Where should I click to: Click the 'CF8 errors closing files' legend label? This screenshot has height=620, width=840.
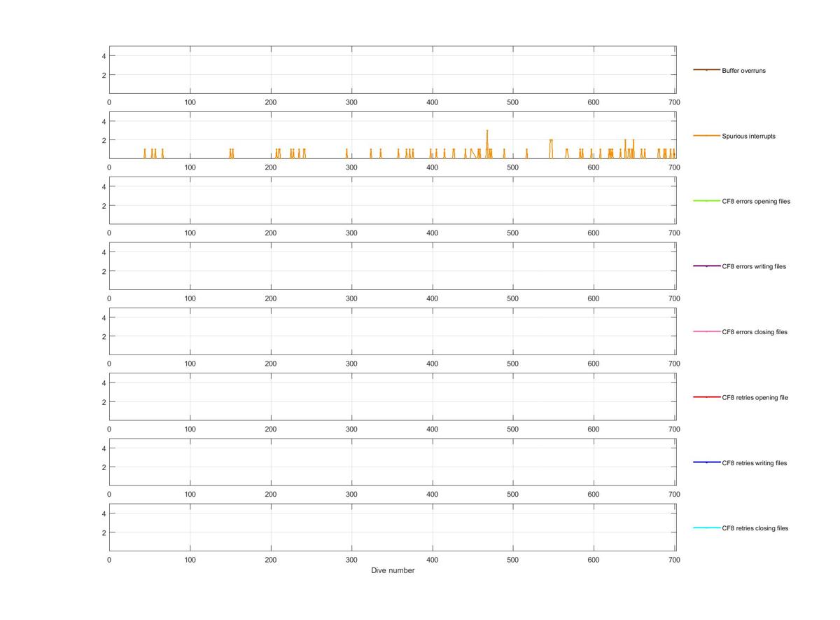[755, 332]
